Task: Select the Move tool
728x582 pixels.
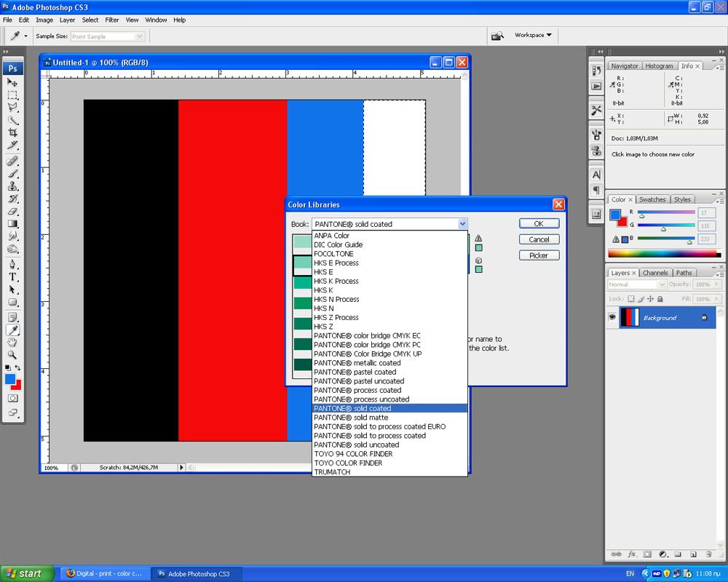Action: [x=13, y=82]
